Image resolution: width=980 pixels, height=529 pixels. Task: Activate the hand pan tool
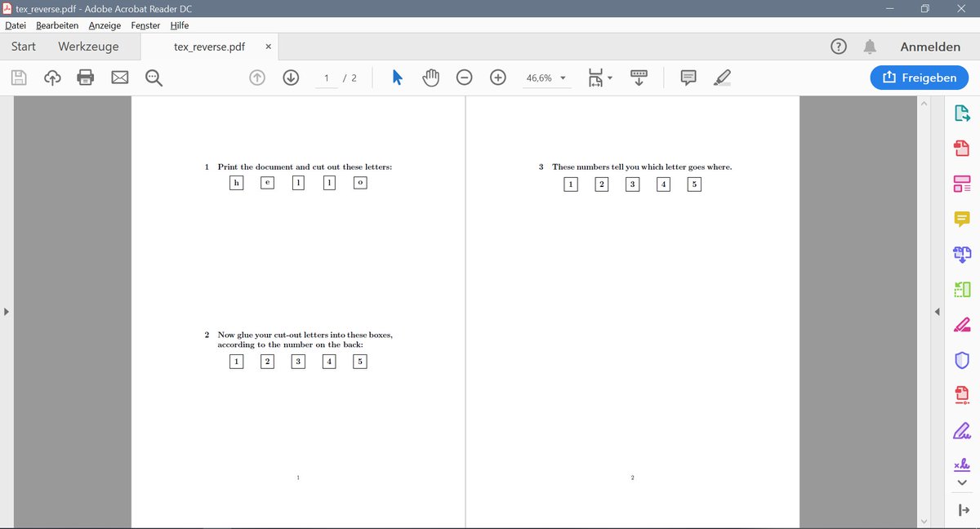(x=430, y=78)
